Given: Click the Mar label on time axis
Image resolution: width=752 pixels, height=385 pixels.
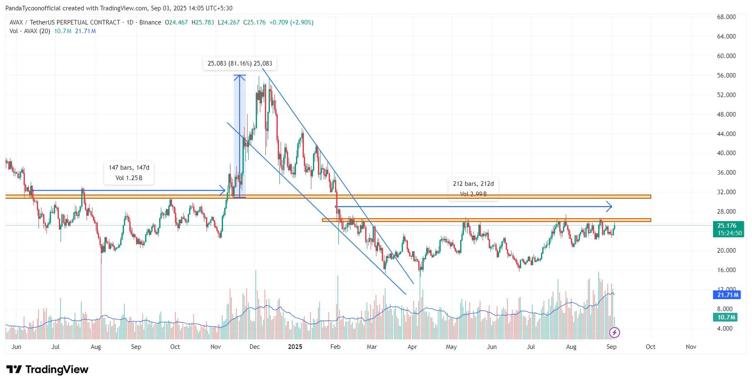Looking at the screenshot, I should (x=372, y=346).
